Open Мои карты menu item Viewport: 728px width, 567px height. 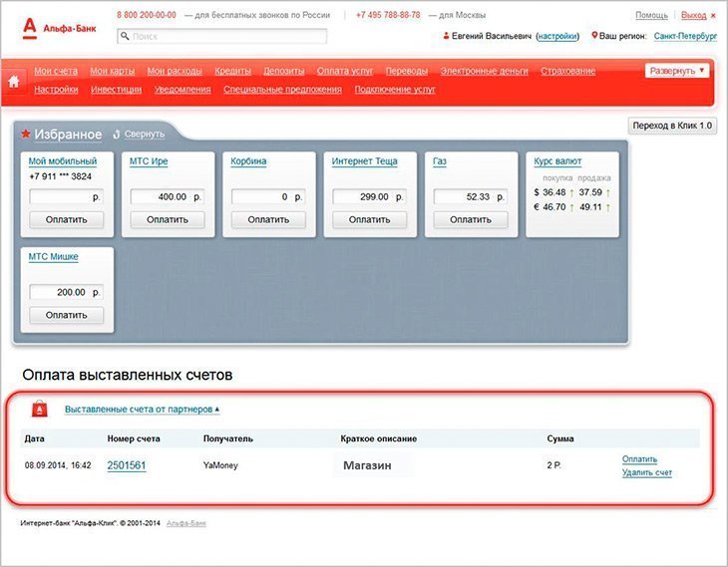(113, 71)
